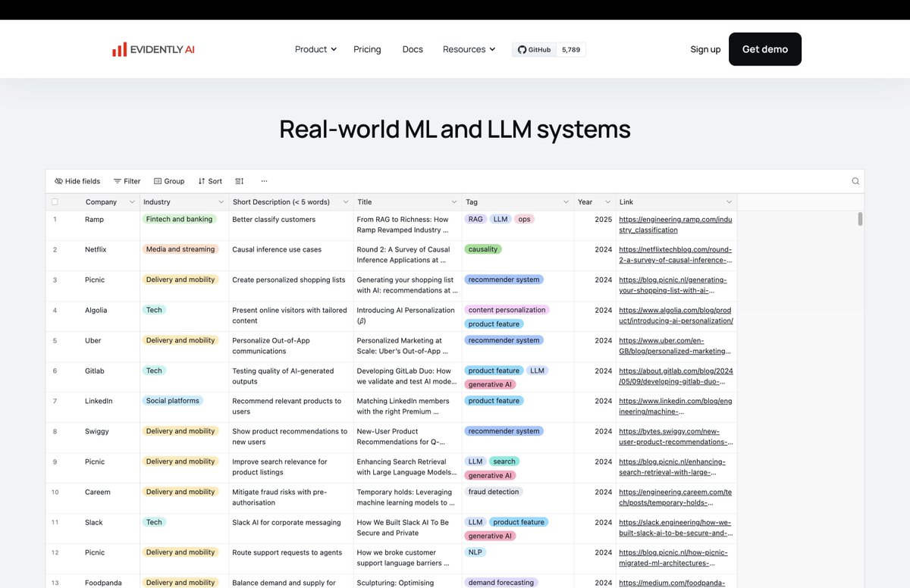Click the Group icon in table toolbar

coord(158,181)
